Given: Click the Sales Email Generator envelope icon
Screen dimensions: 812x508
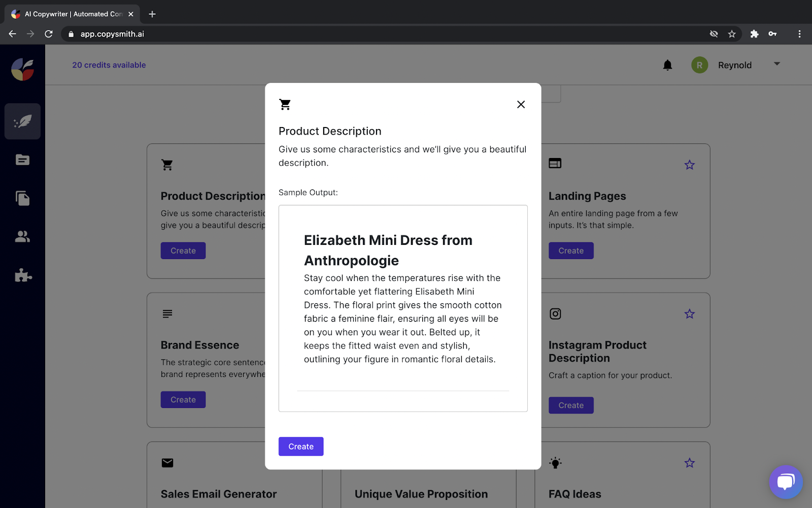Looking at the screenshot, I should tap(167, 463).
